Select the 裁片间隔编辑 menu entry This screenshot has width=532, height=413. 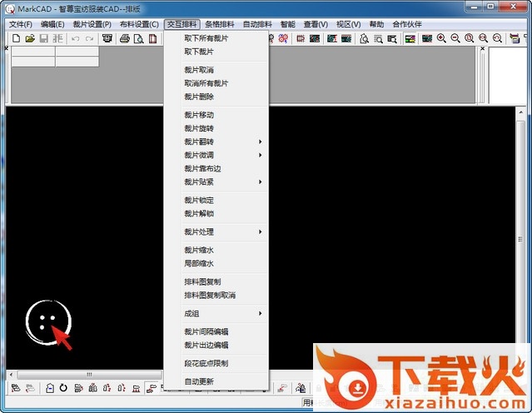216,331
